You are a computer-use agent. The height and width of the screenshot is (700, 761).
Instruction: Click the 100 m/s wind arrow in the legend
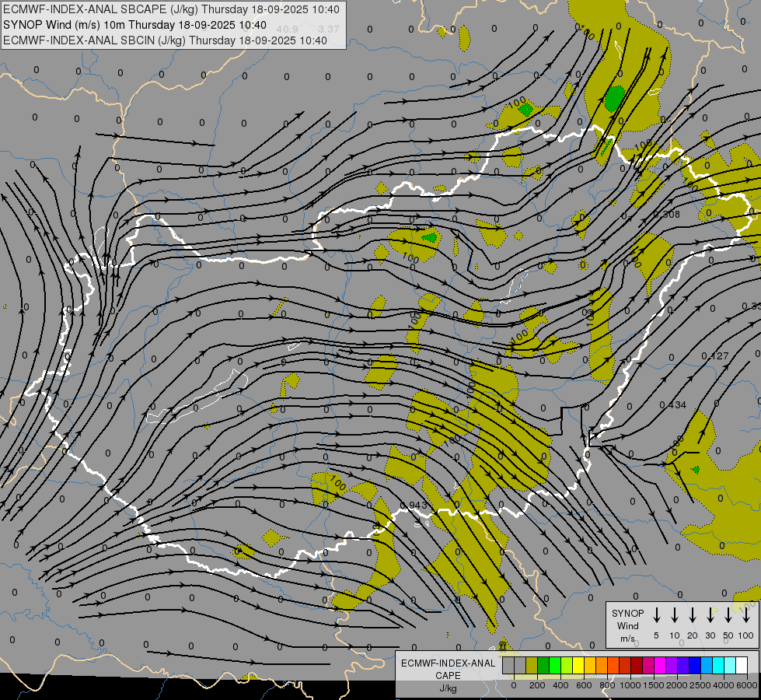746,614
